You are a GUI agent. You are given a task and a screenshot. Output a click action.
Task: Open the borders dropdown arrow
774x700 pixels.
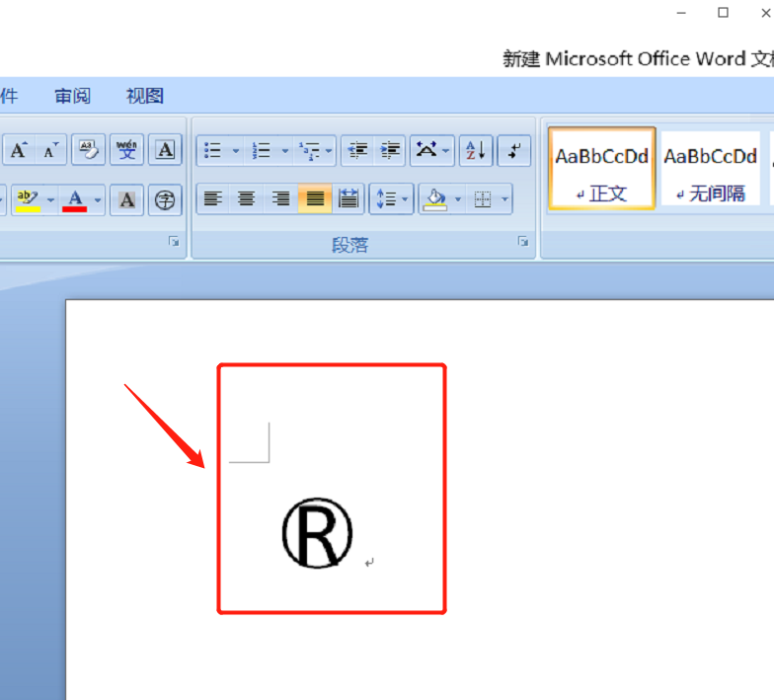[x=505, y=199]
